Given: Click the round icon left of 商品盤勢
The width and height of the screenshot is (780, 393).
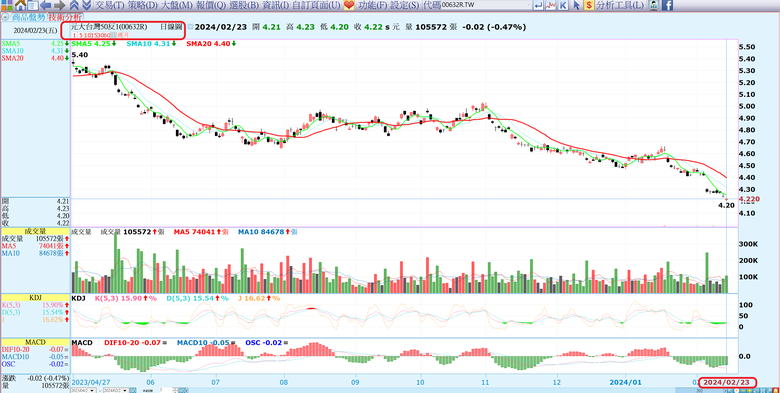Looking at the screenshot, I should 5,16.
